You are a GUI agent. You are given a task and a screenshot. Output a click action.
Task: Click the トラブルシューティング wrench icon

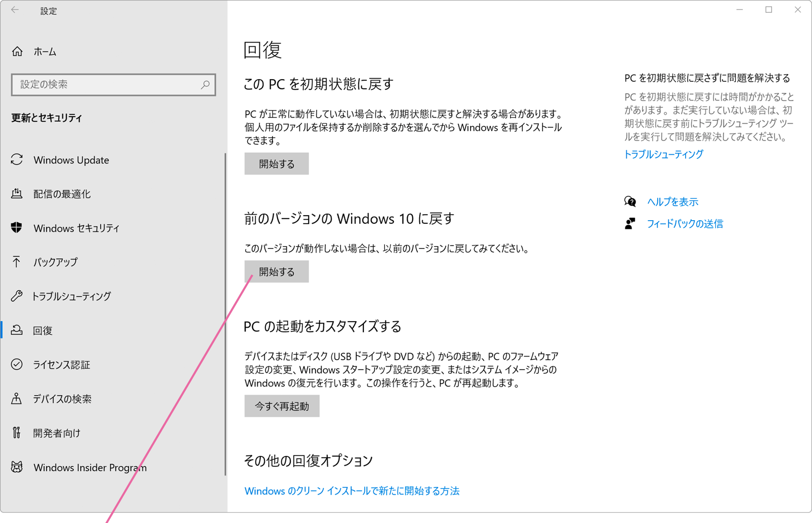[x=17, y=296]
